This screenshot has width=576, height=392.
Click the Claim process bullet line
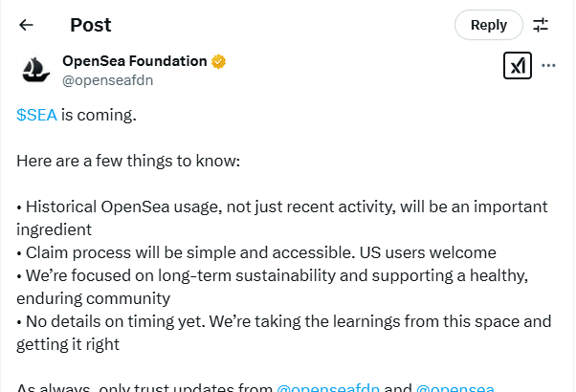[256, 252]
